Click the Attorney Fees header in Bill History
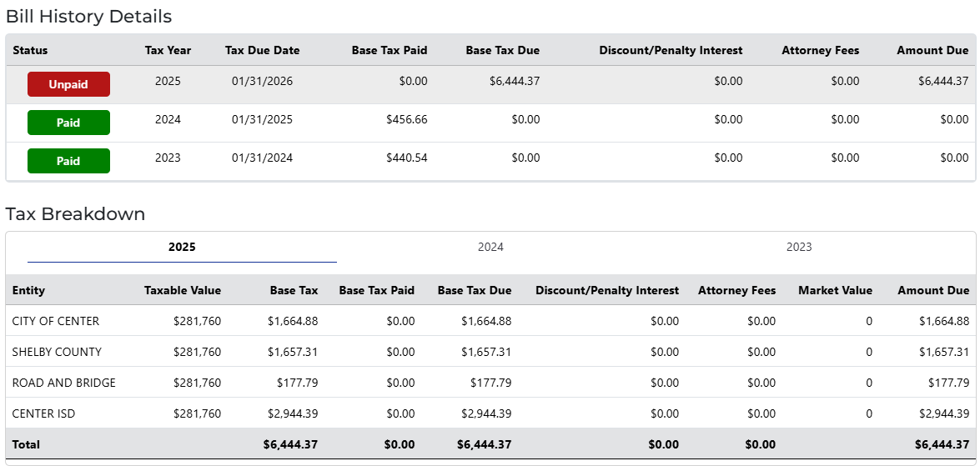Viewport: 980px width, 466px height. 820,50
